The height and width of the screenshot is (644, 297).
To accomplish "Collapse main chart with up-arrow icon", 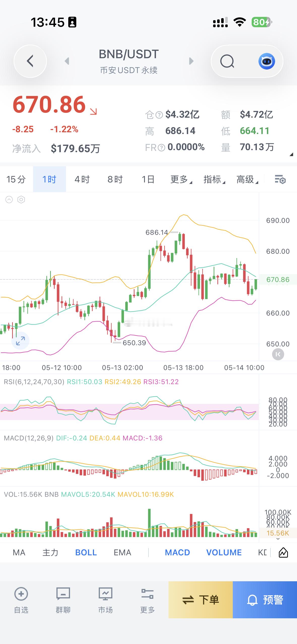I will (x=9, y=200).
